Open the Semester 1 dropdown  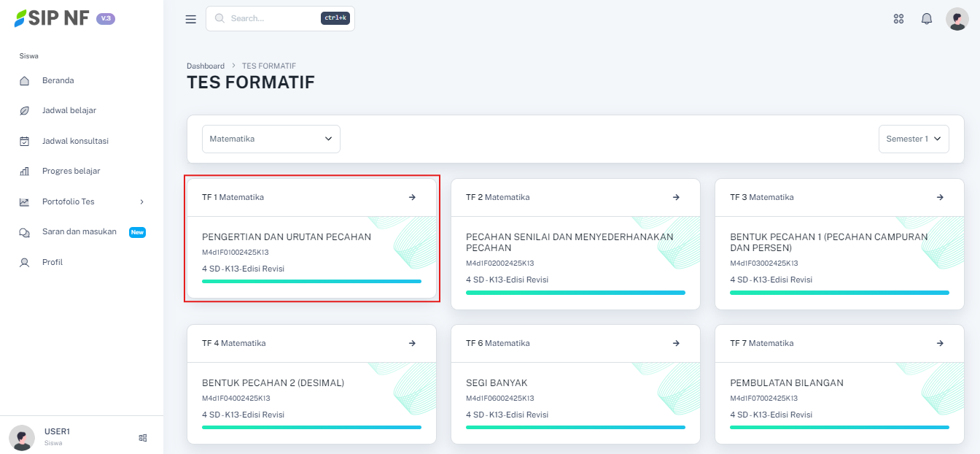click(913, 139)
